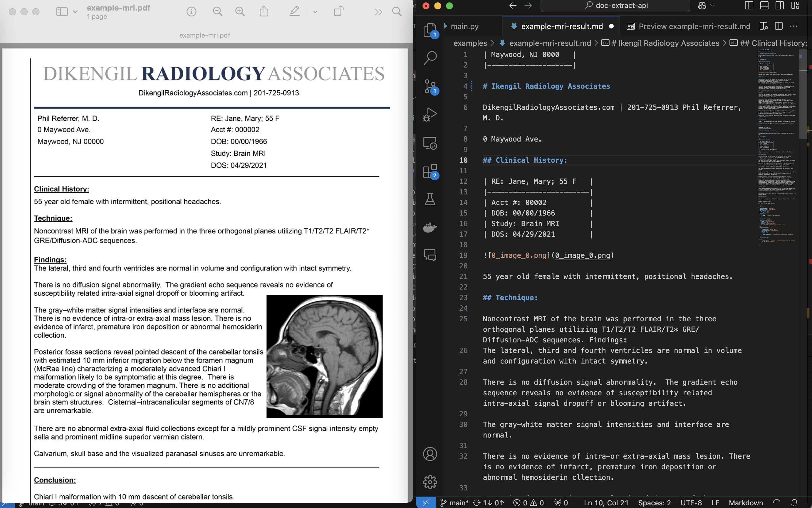
Task: Click the Ln 10, Col 21 status indicator
Action: [x=607, y=503]
